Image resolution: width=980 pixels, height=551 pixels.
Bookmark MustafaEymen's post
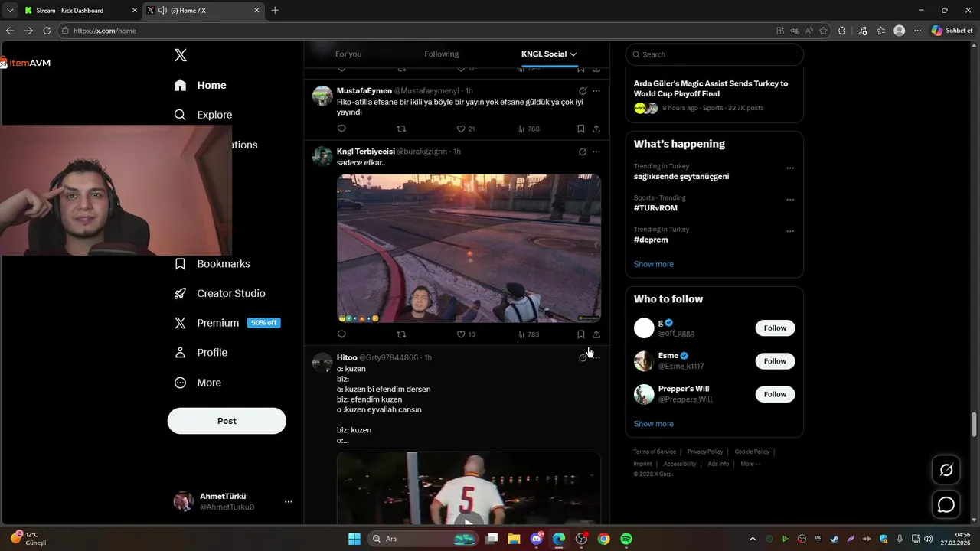(581, 129)
